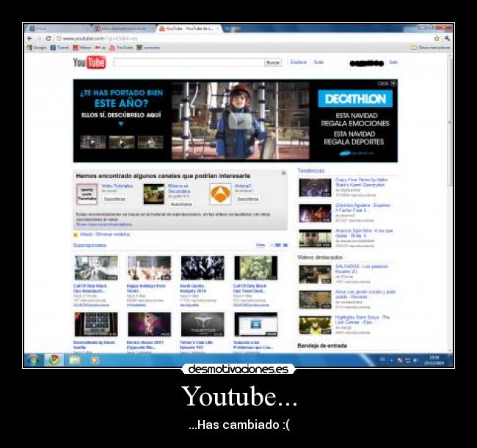Viewport: 477px width, 448px height.
Task: Subscribe to the Video Tutoriales channel
Action: pyautogui.click(x=114, y=199)
